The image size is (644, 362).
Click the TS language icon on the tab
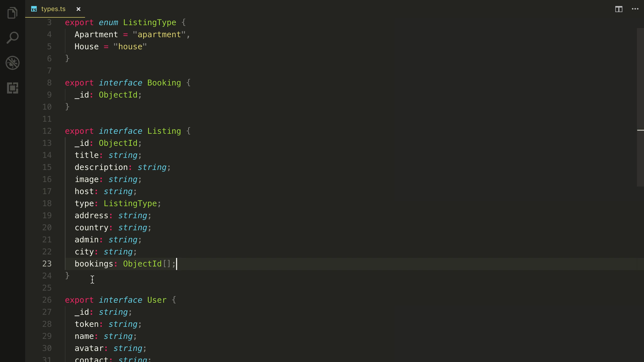[x=35, y=9]
